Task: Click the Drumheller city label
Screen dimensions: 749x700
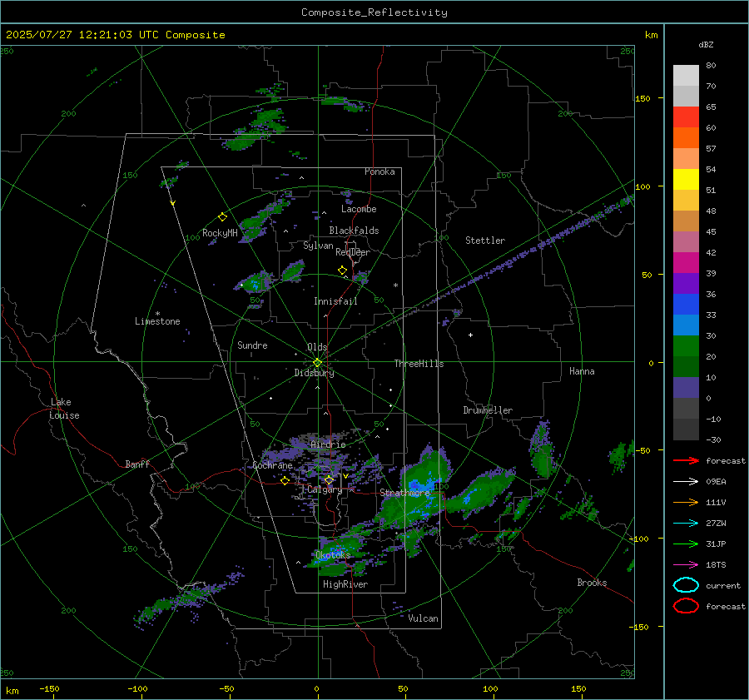Action: tap(488, 410)
